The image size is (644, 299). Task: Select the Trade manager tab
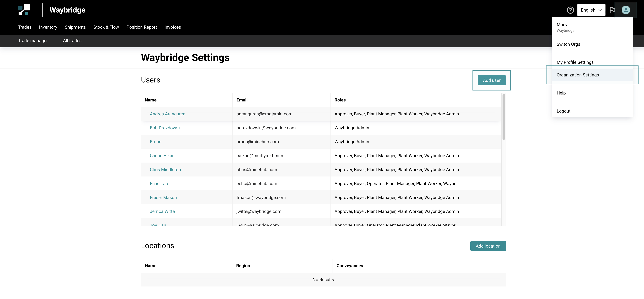pos(33,41)
